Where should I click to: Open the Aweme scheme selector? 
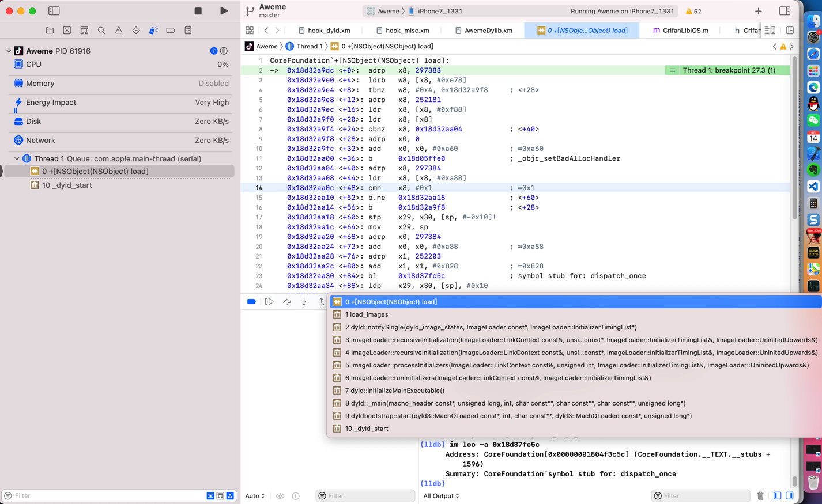tap(383, 11)
